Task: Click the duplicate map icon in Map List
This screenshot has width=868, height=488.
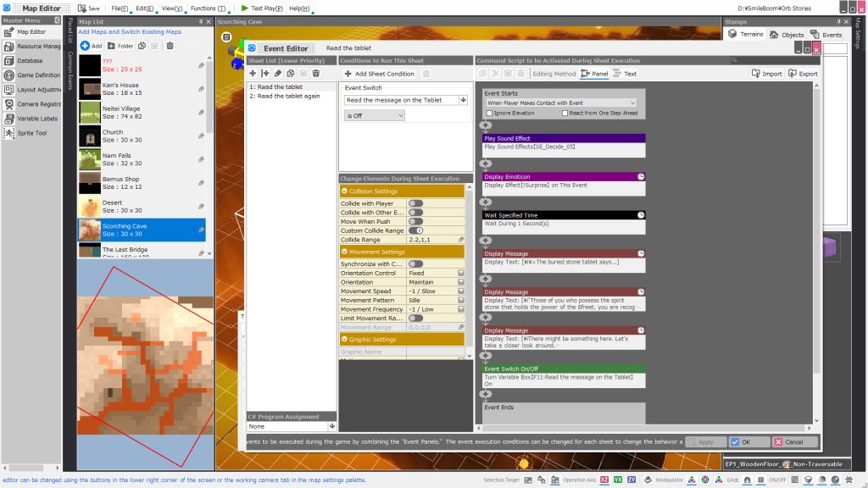Action: pos(142,46)
